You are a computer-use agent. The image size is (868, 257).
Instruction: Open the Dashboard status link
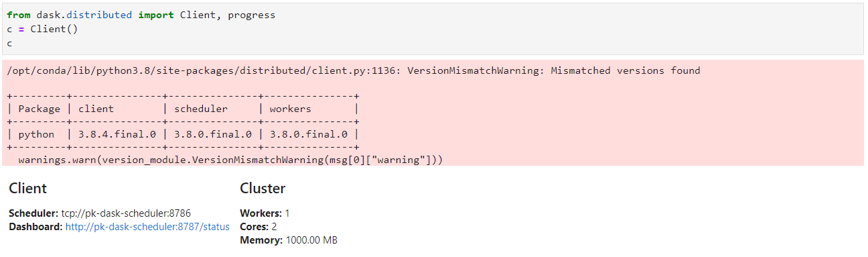(x=147, y=227)
